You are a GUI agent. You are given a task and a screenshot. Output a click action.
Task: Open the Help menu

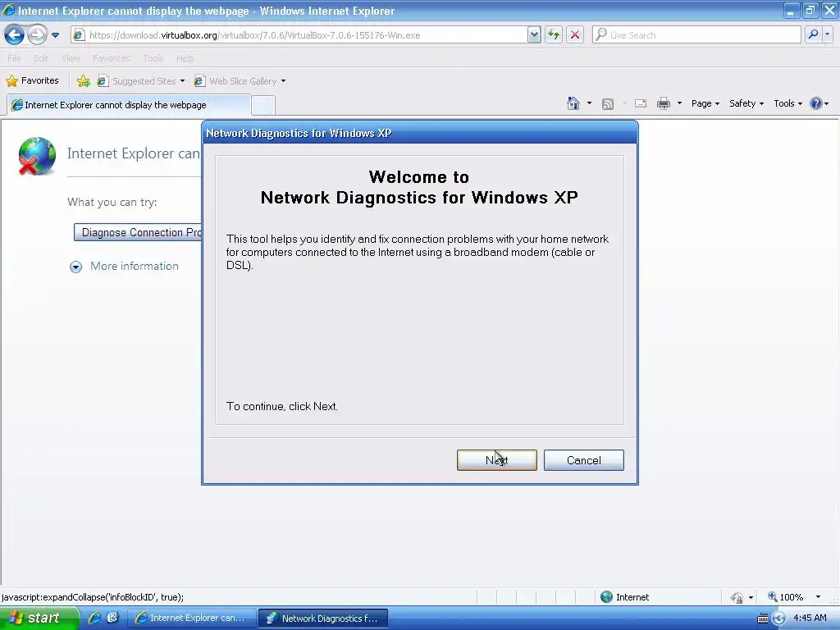point(185,58)
